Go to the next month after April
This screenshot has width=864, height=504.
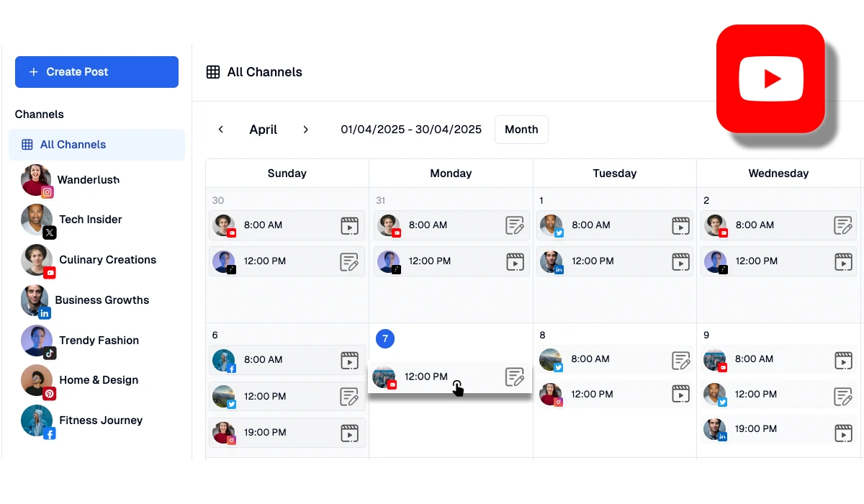click(x=305, y=130)
